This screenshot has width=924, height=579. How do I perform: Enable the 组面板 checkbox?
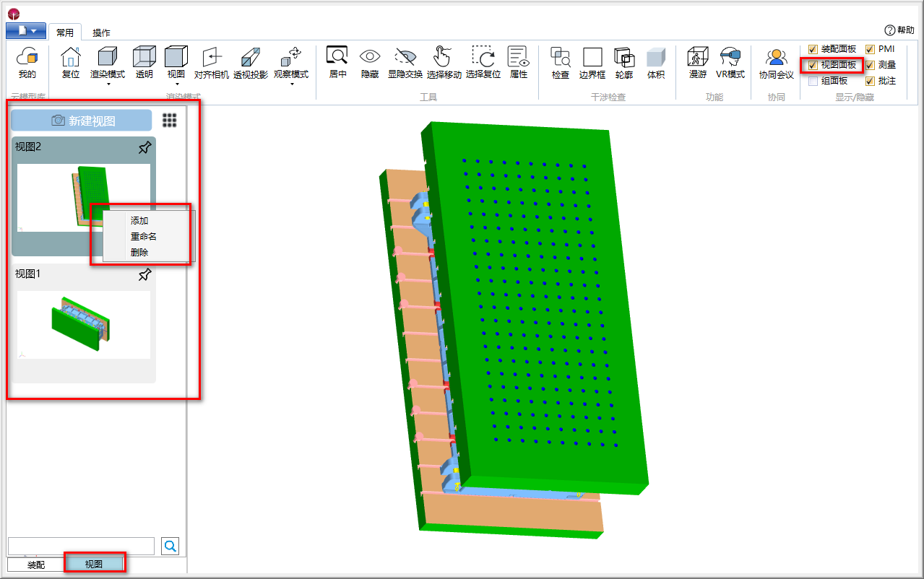click(x=813, y=81)
